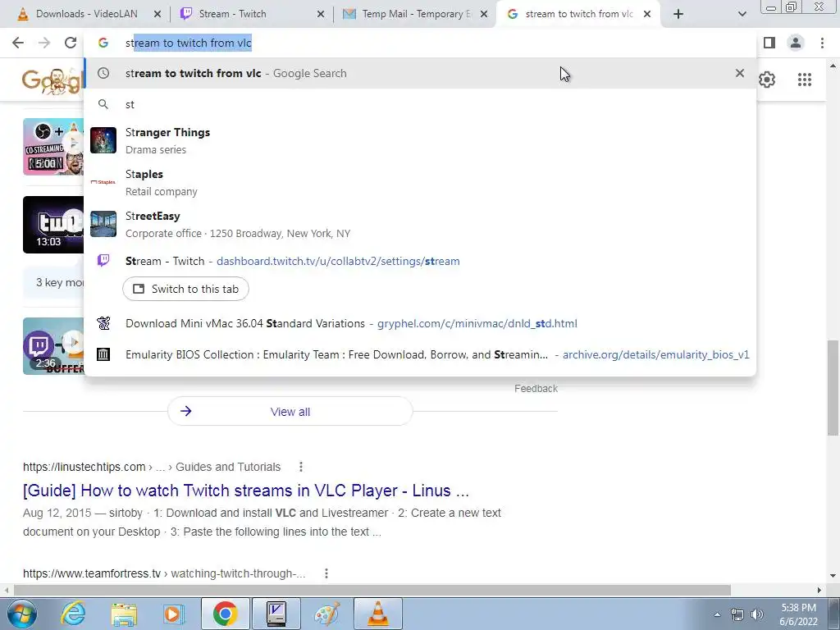
Task: Pick the Staples retail company suggestion
Action: [x=420, y=182]
